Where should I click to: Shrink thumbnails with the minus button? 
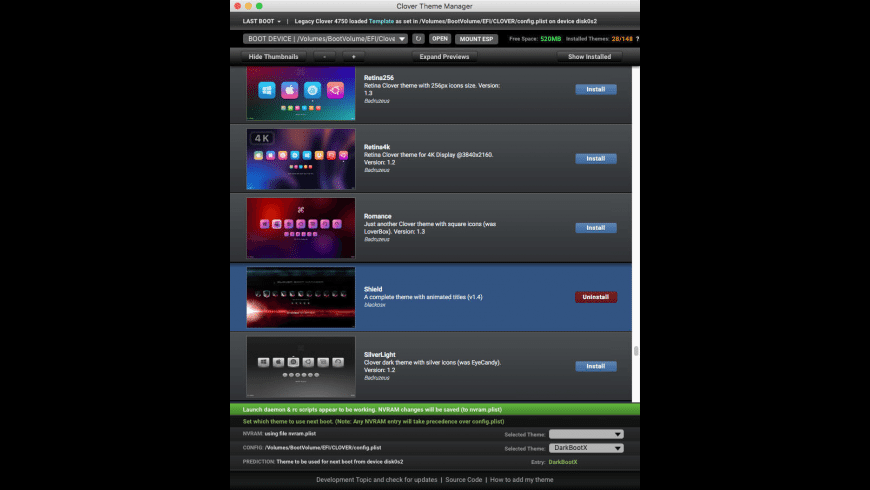tap(325, 57)
